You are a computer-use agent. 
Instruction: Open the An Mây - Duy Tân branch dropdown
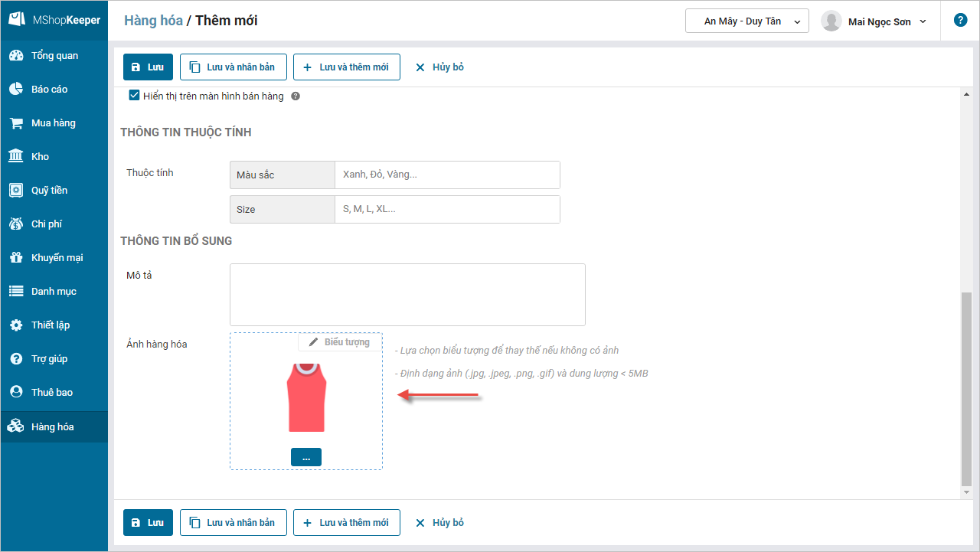point(746,21)
